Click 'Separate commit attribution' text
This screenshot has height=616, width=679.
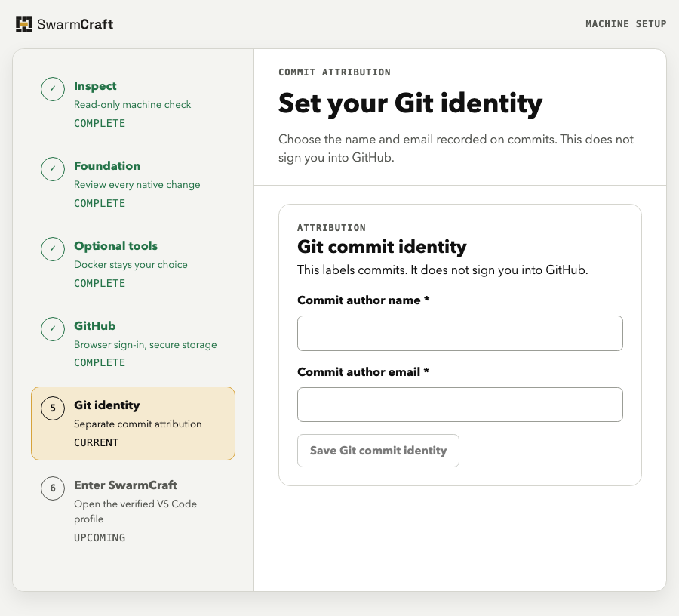[x=138, y=423]
